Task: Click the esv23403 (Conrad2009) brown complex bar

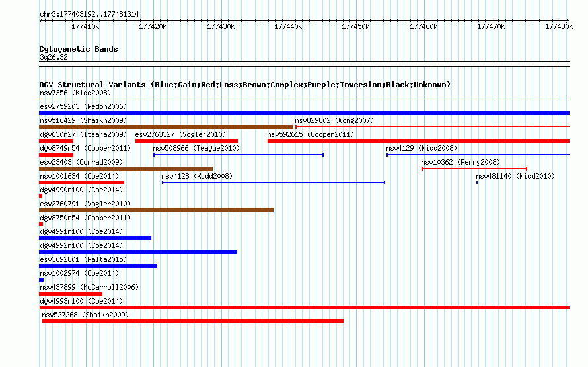Action: (126, 169)
